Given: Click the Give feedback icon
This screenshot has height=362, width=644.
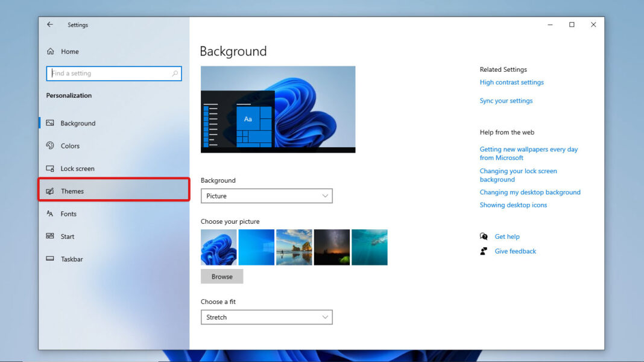Looking at the screenshot, I should coord(484,250).
